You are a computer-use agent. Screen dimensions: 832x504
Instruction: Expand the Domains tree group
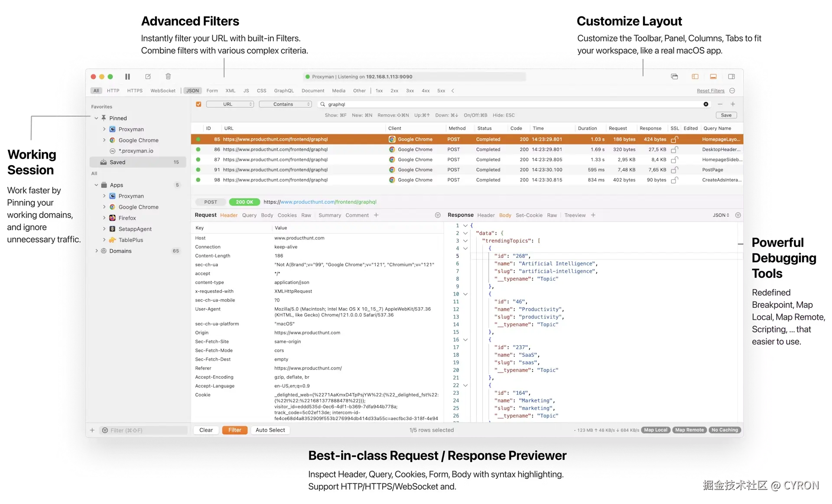97,251
